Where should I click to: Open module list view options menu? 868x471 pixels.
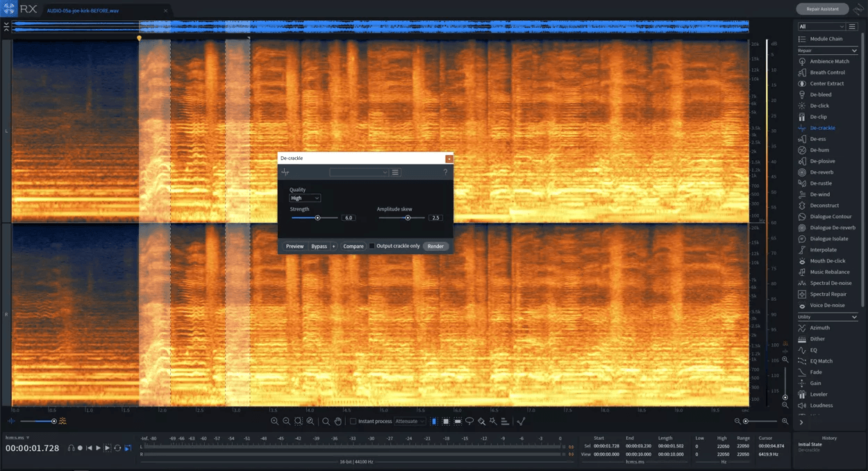853,26
